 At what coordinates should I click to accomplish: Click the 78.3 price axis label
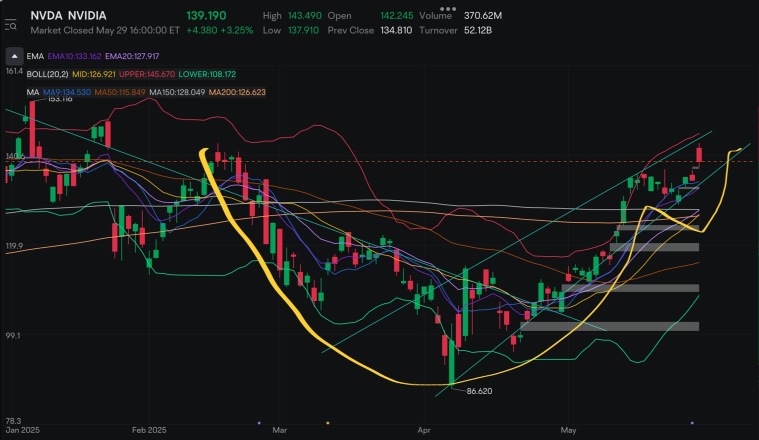pos(13,421)
